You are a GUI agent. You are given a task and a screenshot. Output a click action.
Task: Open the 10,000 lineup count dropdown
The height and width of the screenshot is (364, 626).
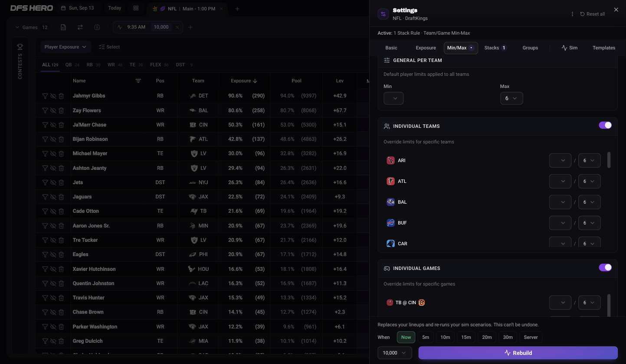point(395,353)
